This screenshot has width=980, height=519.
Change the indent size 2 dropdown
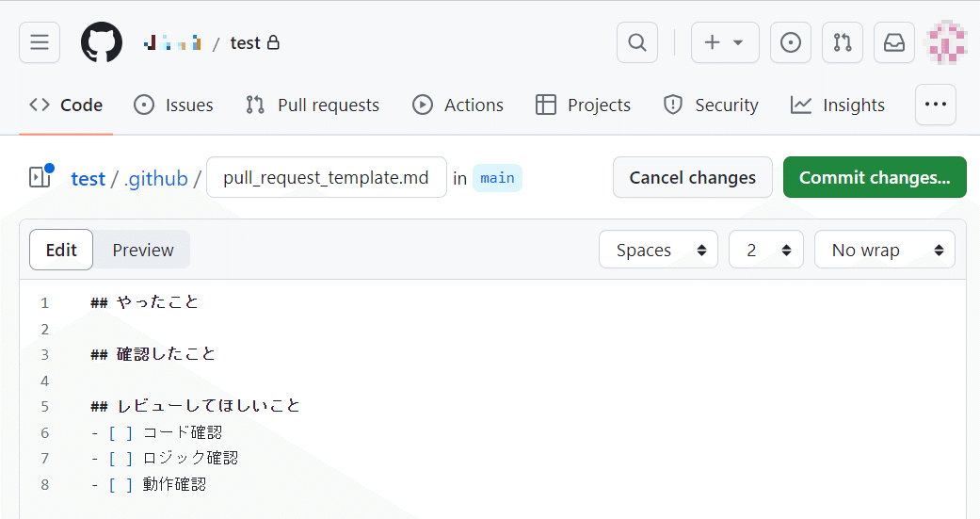click(766, 250)
